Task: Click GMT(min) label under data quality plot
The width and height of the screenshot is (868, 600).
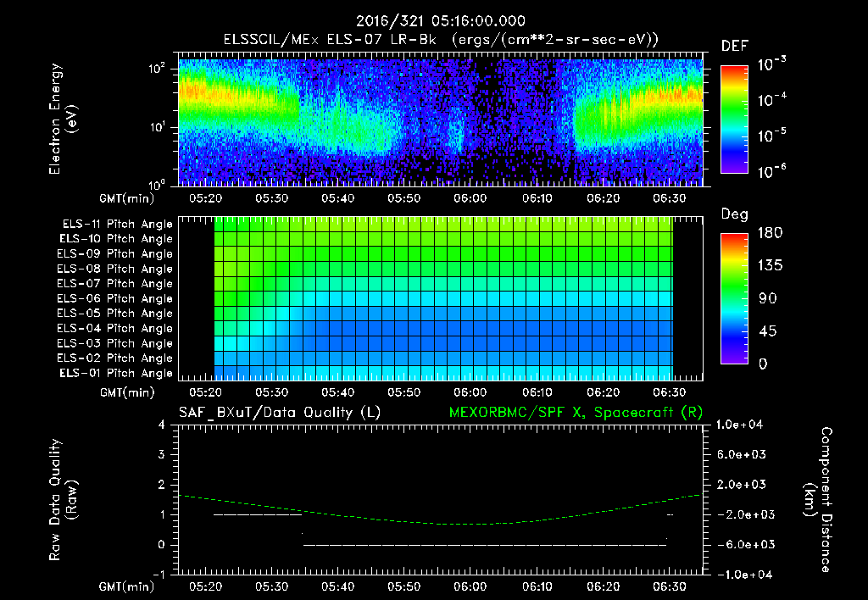Action: (127, 586)
